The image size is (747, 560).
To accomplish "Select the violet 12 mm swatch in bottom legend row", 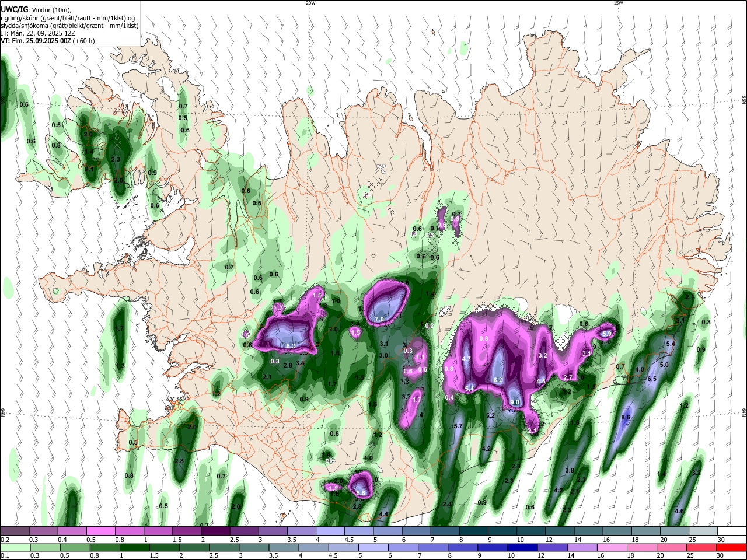I will pos(553,547).
